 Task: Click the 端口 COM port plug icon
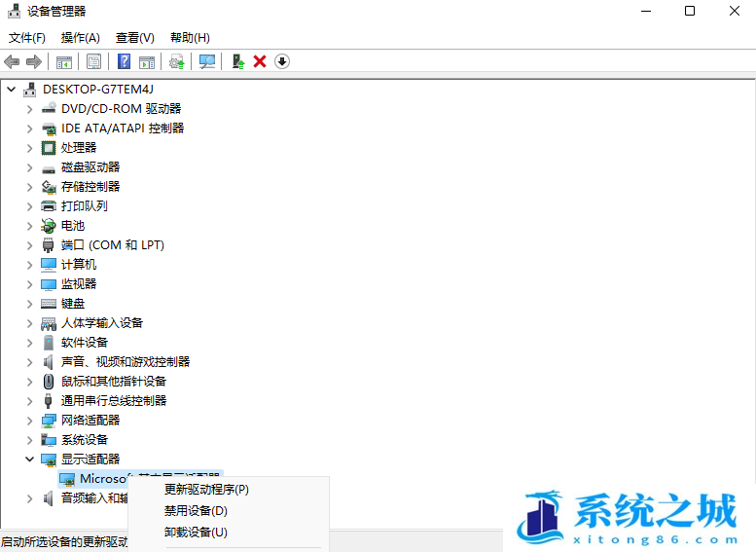(49, 245)
